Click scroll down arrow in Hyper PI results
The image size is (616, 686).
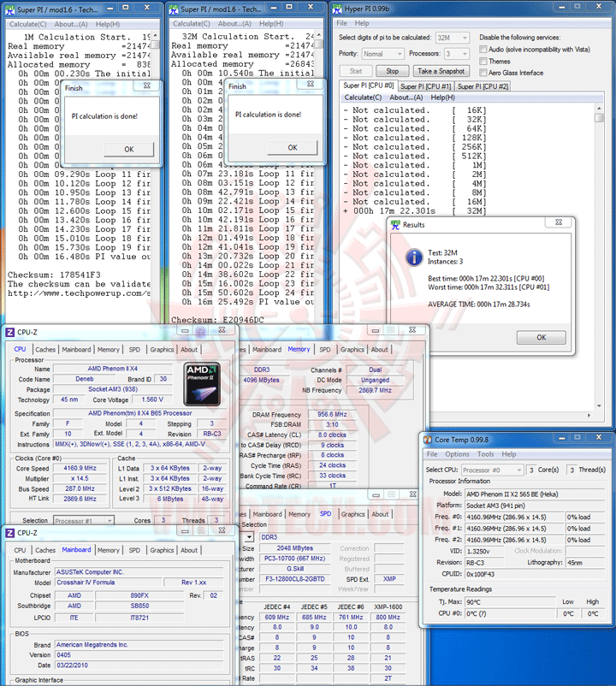coord(599,406)
